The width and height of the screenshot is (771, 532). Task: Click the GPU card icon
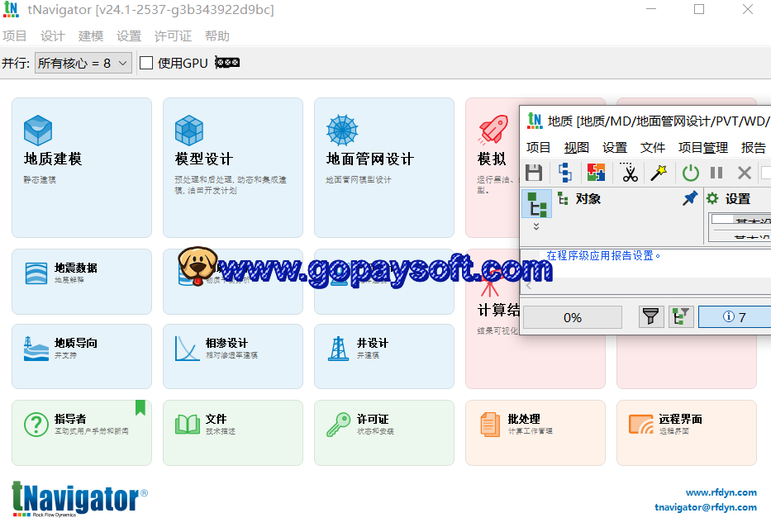click(227, 63)
